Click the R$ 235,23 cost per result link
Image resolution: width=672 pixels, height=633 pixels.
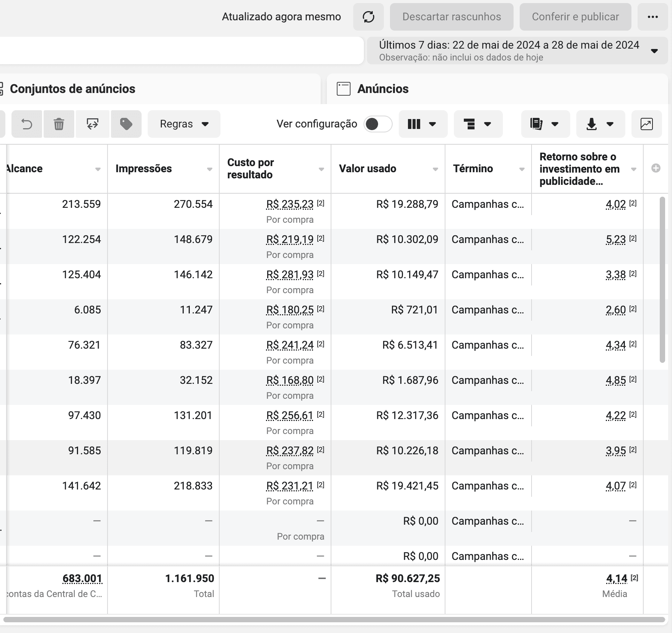pyautogui.click(x=290, y=204)
